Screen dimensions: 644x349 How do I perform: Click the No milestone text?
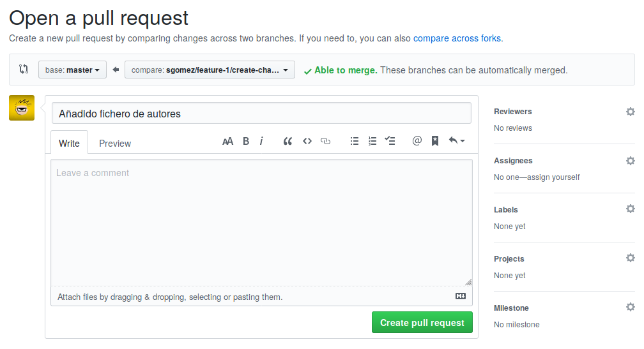[517, 324]
